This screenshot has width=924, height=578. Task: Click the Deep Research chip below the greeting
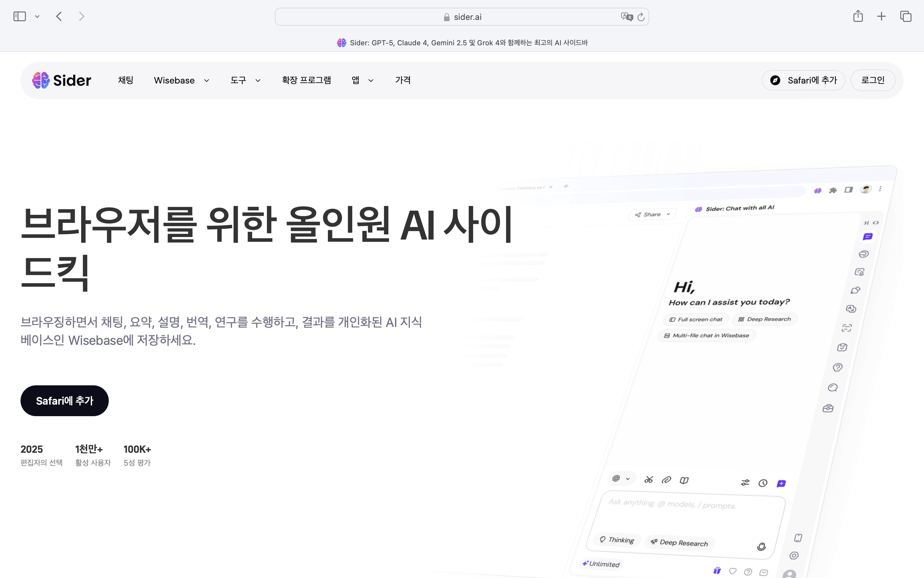[x=765, y=319]
